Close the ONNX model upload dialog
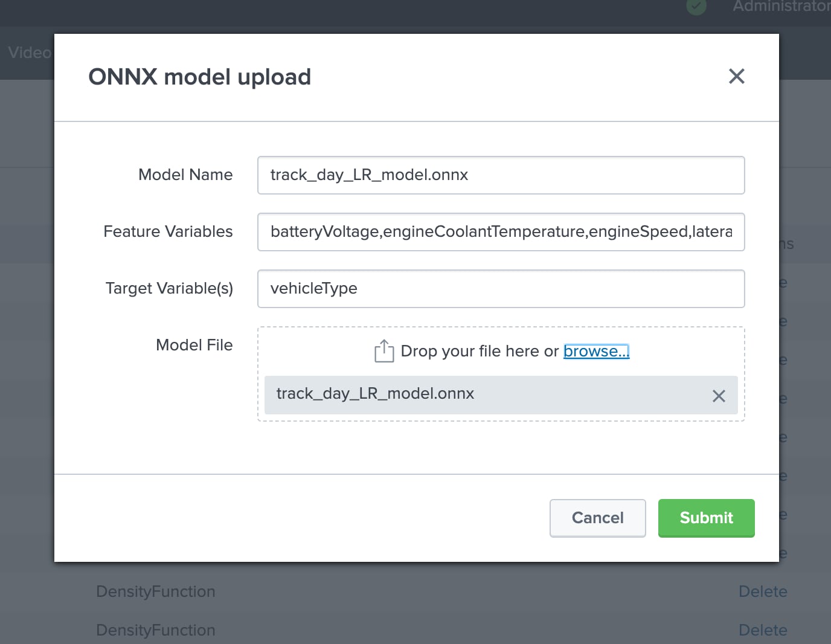 (x=736, y=76)
